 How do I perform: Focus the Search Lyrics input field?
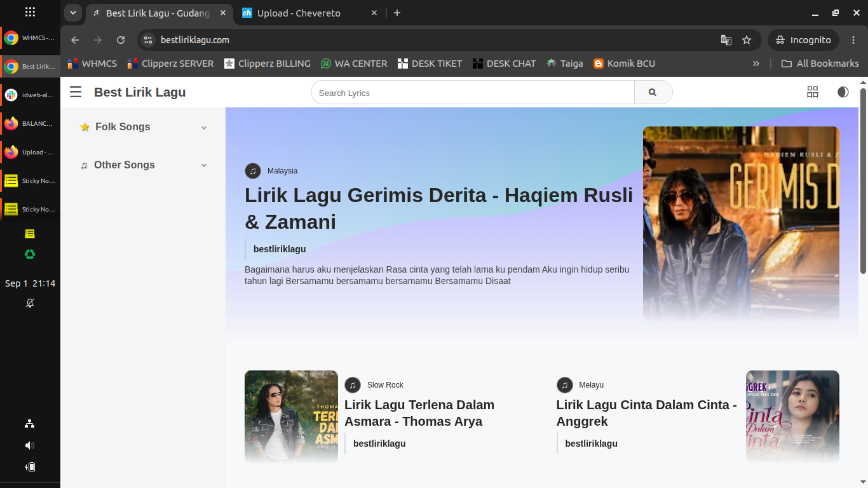[473, 92]
